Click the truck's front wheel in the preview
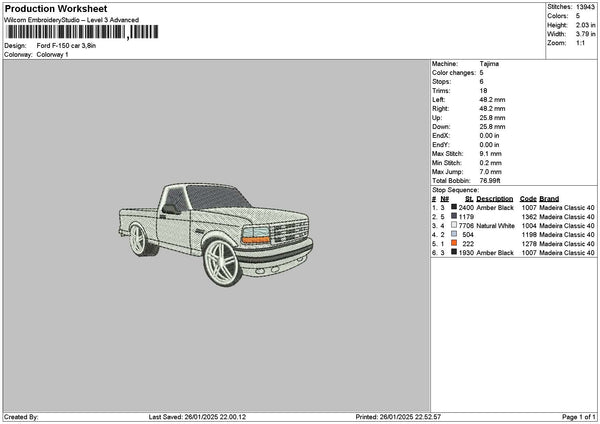The image size is (600, 424). click(x=222, y=263)
